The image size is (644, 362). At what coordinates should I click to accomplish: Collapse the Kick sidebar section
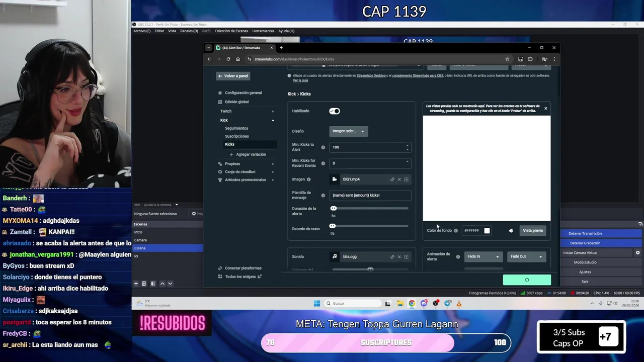point(273,120)
